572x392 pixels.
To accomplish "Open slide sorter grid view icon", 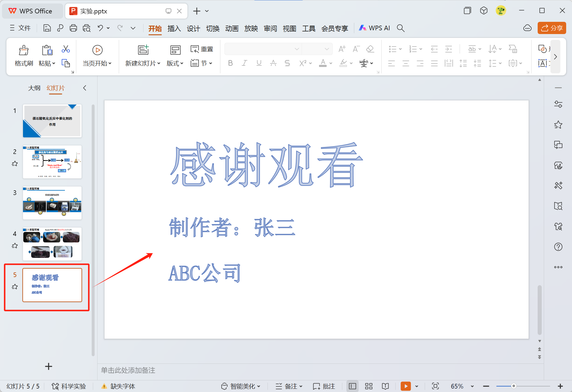I will coord(369,386).
